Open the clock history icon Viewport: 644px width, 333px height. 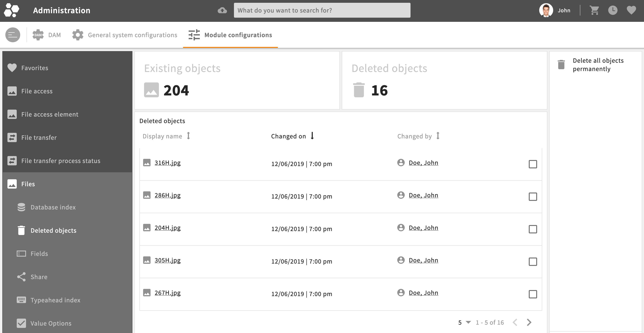pos(613,10)
